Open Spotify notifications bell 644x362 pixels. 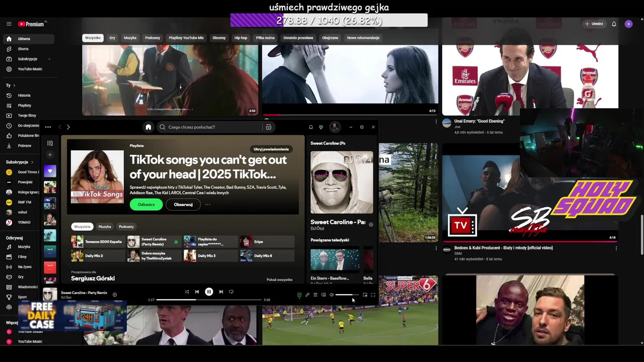coord(311,127)
